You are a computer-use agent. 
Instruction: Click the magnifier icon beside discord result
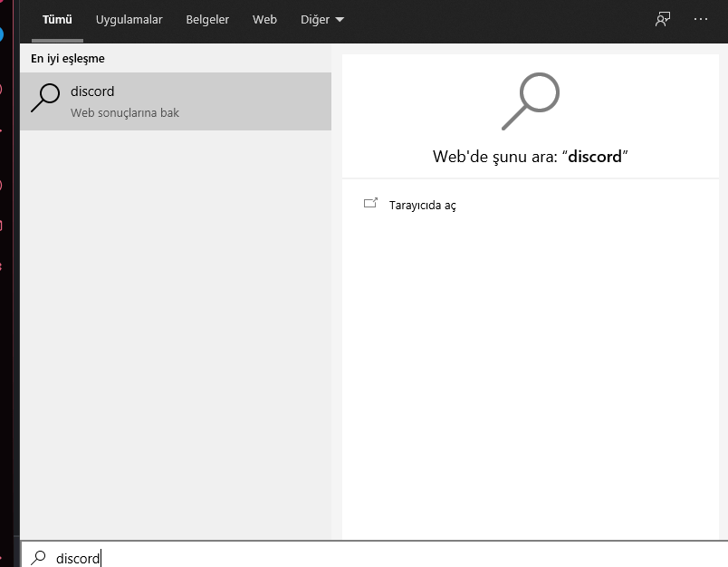click(x=45, y=98)
